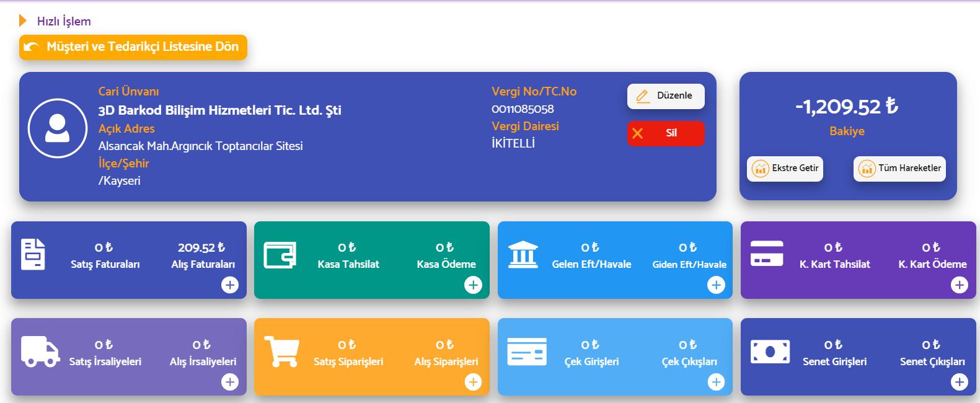Add a transfer with the Eft/Havale plus icon
The height and width of the screenshot is (403, 980).
point(716,285)
